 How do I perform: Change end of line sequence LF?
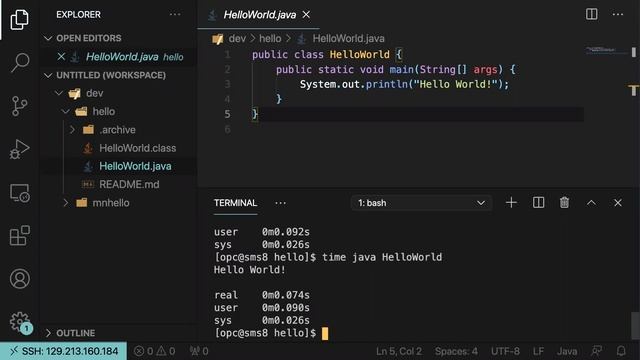tap(538, 351)
